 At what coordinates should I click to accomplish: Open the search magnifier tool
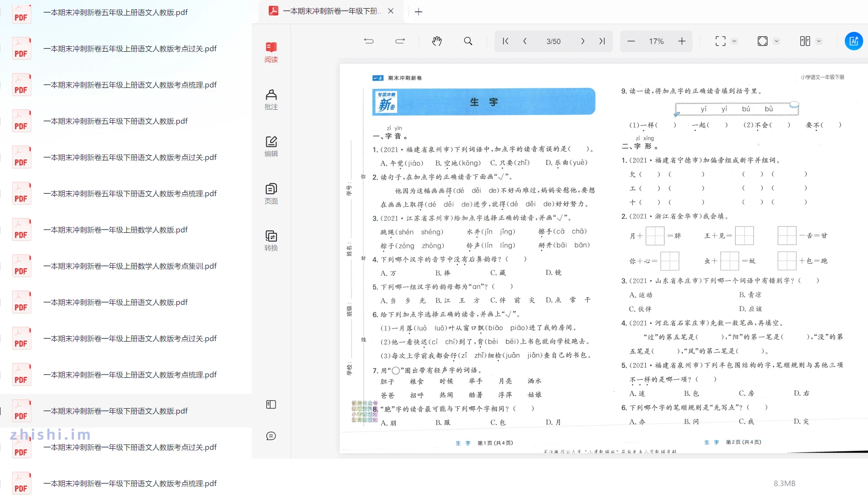[468, 41]
